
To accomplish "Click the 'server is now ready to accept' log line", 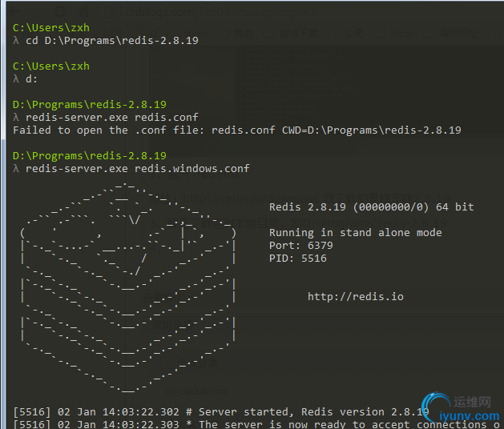I will tap(256, 424).
